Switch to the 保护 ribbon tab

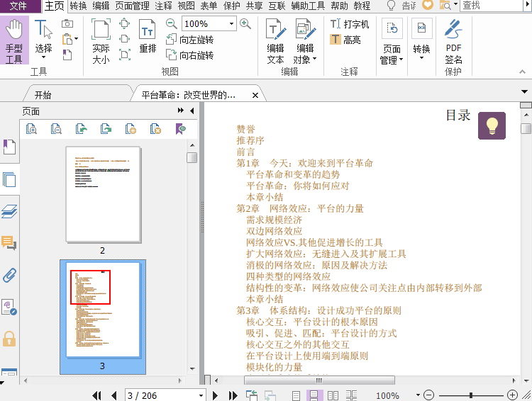click(232, 6)
